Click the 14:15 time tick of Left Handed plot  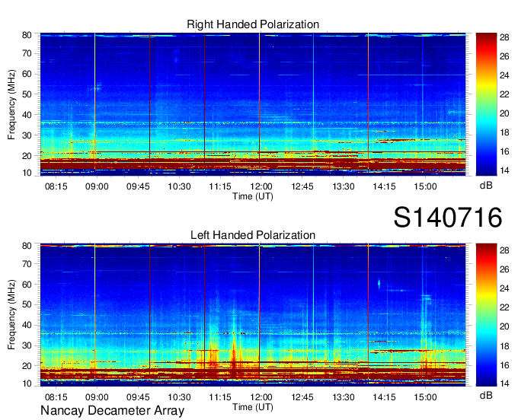(384, 397)
